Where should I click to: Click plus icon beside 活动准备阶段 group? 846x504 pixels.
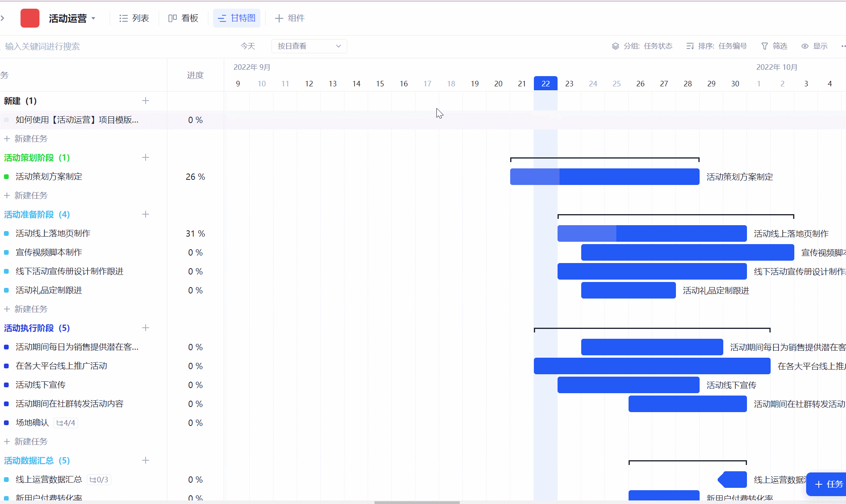coord(146,215)
